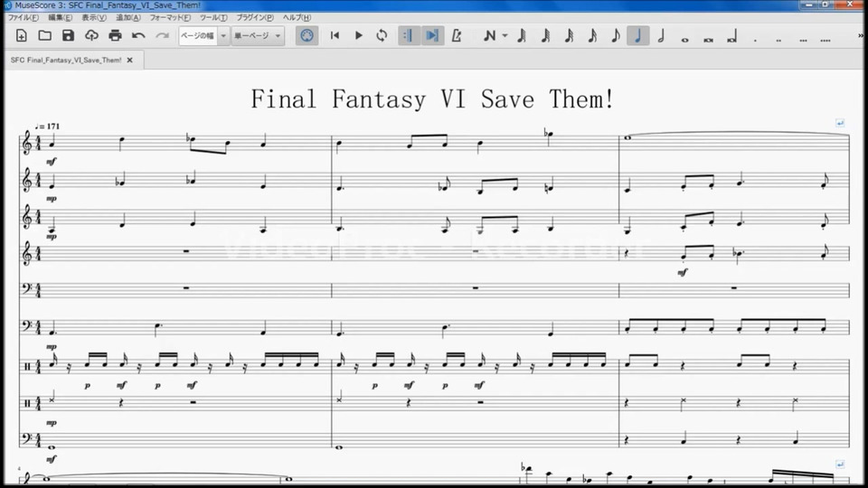Select the half note duration
Viewport: 868px width, 488px height.
point(661,36)
